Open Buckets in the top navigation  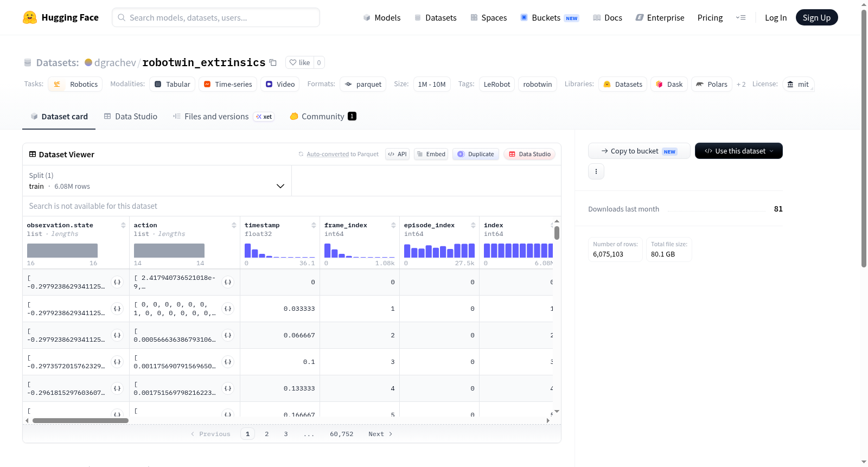click(x=550, y=17)
